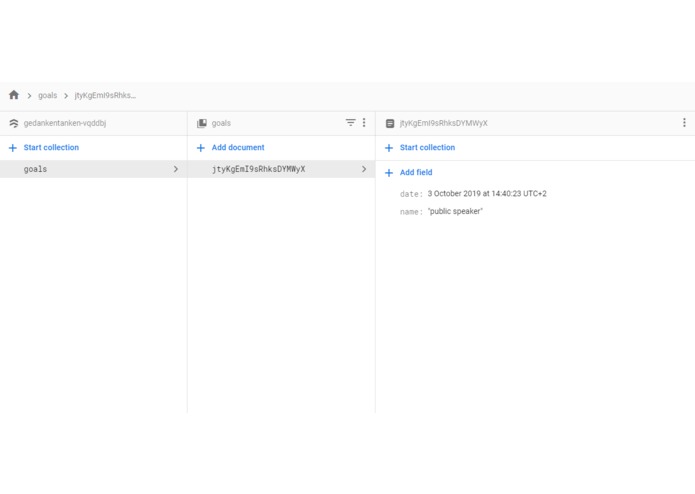The image size is (695, 494).
Task: Select the name field label
Action: [411, 212]
